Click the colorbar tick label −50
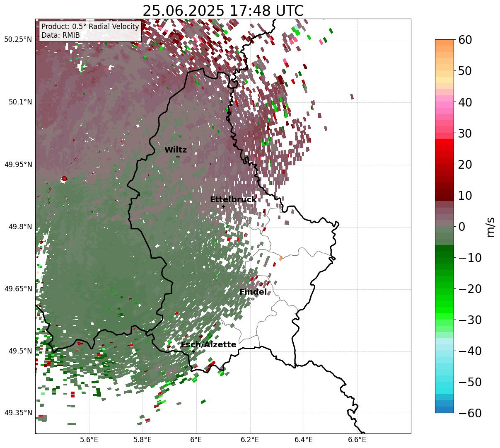 point(469,382)
